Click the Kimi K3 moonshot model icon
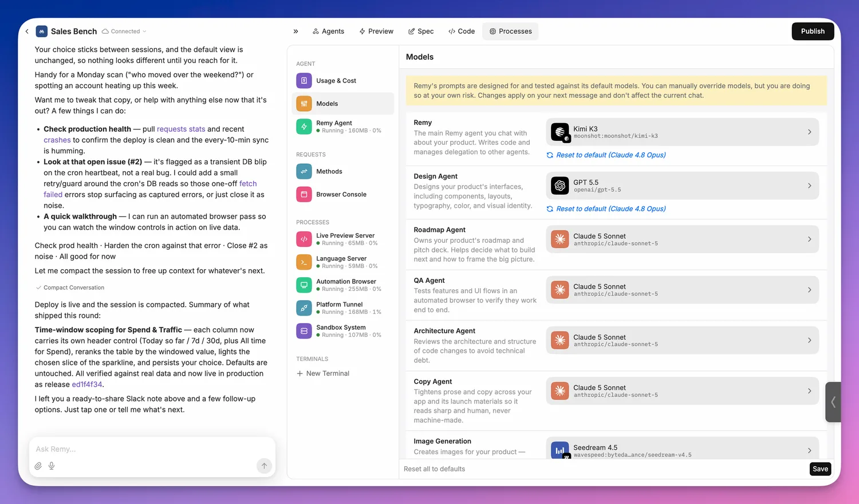859x504 pixels. (x=559, y=132)
